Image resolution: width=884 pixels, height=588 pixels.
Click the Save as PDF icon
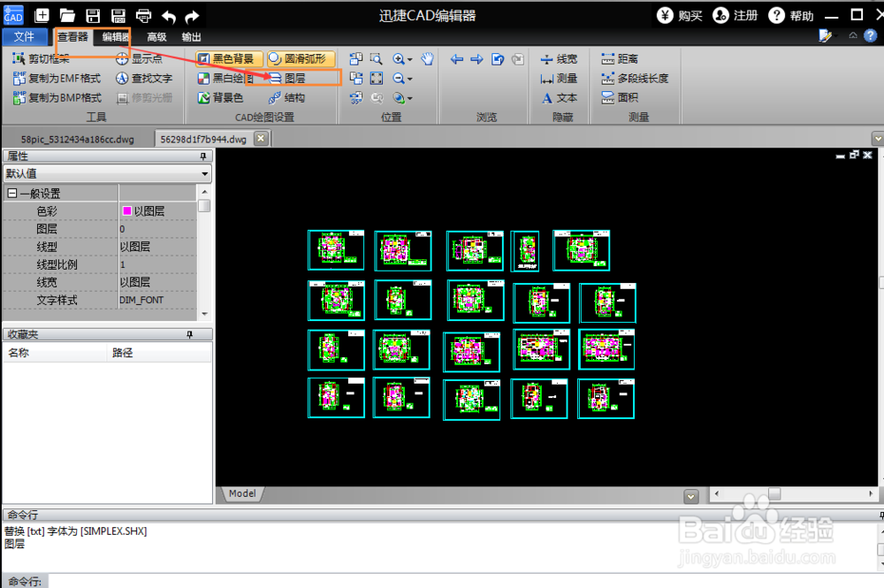[118, 15]
